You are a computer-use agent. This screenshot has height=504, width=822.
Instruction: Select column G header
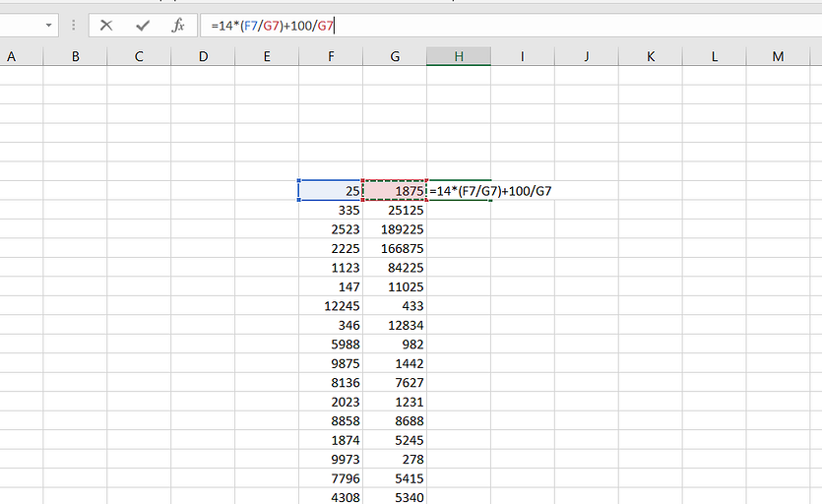(x=395, y=57)
